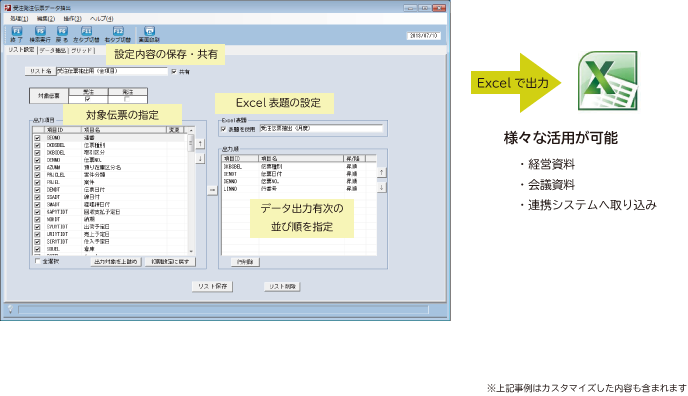Click the green Excel application icon
Viewport: 688px width, 396px height.
click(x=608, y=81)
